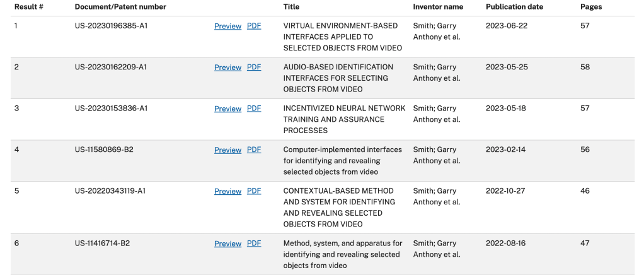The height and width of the screenshot is (275, 644).
Task: Click the Title column header
Action: click(x=291, y=7)
